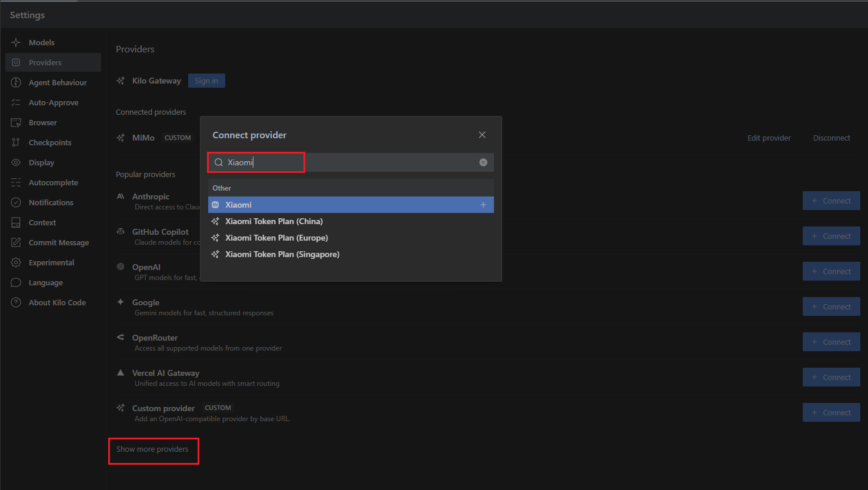Click the search magnifier icon in dialog
Image resolution: width=868 pixels, height=490 pixels.
coord(218,162)
